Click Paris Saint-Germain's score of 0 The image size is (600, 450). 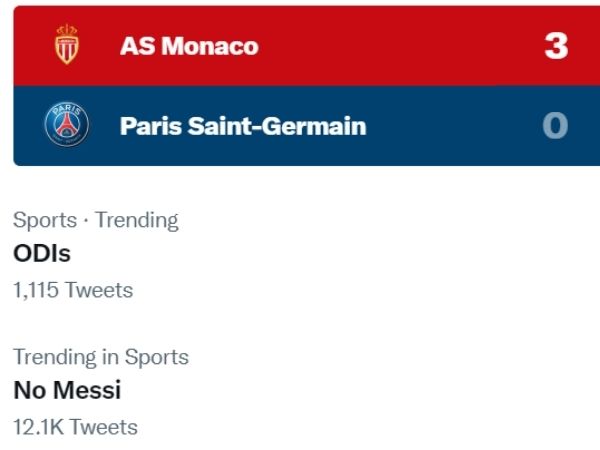point(555,126)
